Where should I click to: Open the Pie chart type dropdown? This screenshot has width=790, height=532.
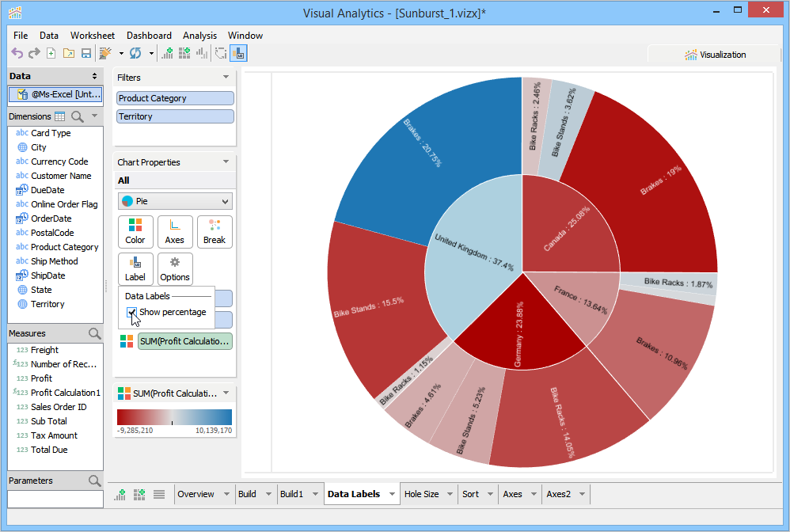[175, 201]
